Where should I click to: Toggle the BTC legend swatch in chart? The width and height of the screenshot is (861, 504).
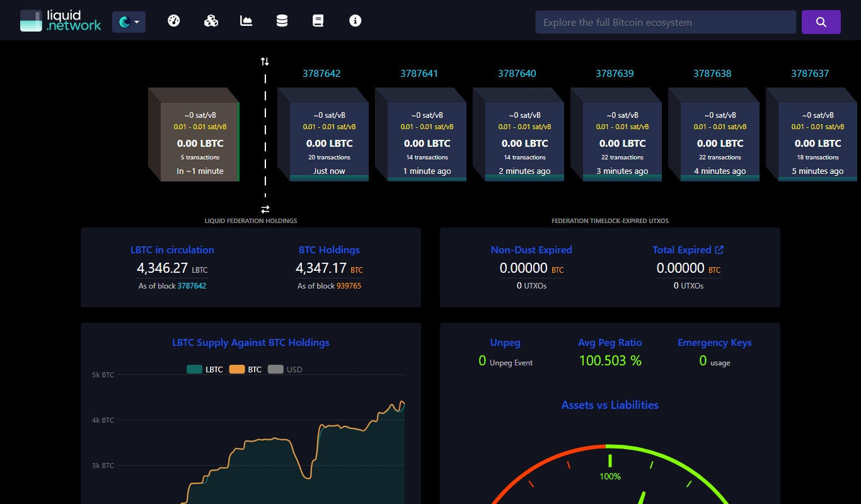click(237, 370)
